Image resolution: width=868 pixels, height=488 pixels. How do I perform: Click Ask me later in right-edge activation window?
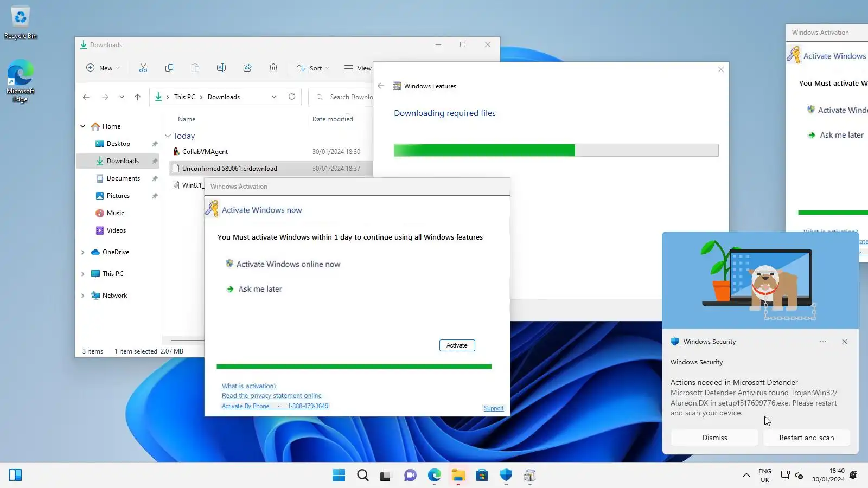click(836, 135)
